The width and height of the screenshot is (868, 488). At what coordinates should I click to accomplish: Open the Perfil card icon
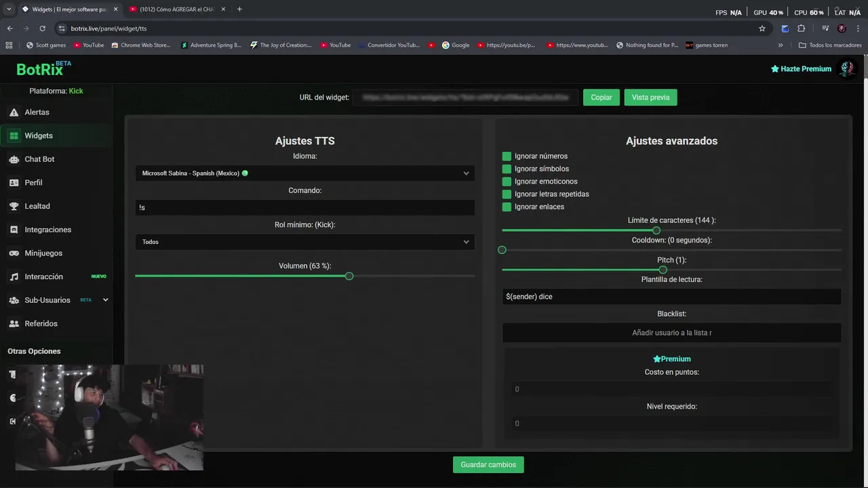(x=14, y=183)
